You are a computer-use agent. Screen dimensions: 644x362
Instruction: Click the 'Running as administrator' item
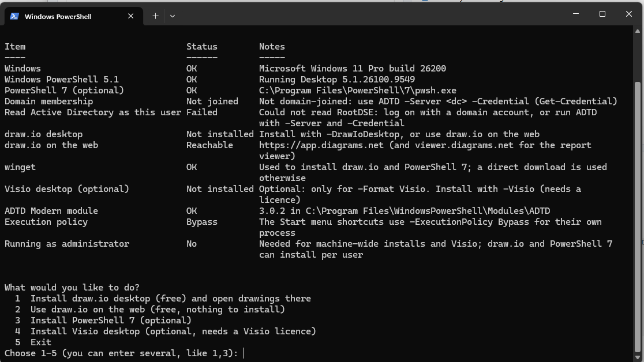coord(67,244)
